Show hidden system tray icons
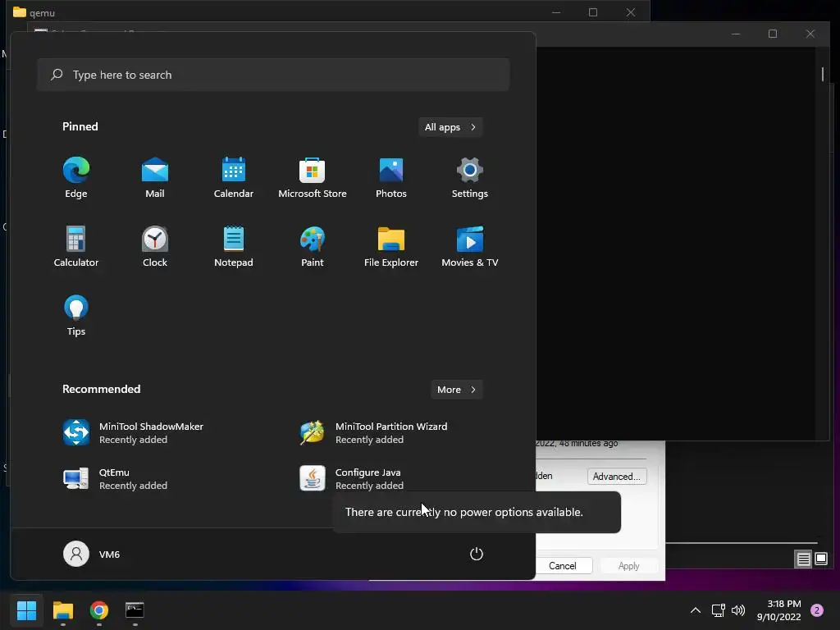This screenshot has width=840, height=630. pos(696,610)
